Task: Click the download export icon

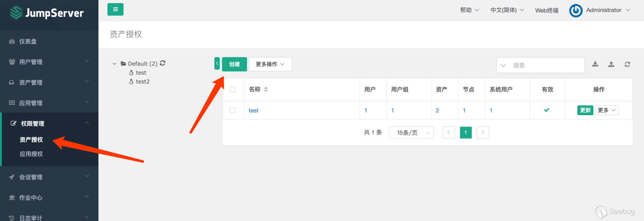Action: coord(595,64)
